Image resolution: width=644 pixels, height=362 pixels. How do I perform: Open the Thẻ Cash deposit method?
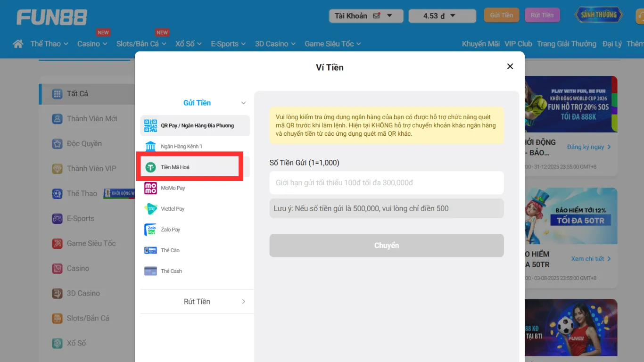click(x=194, y=271)
